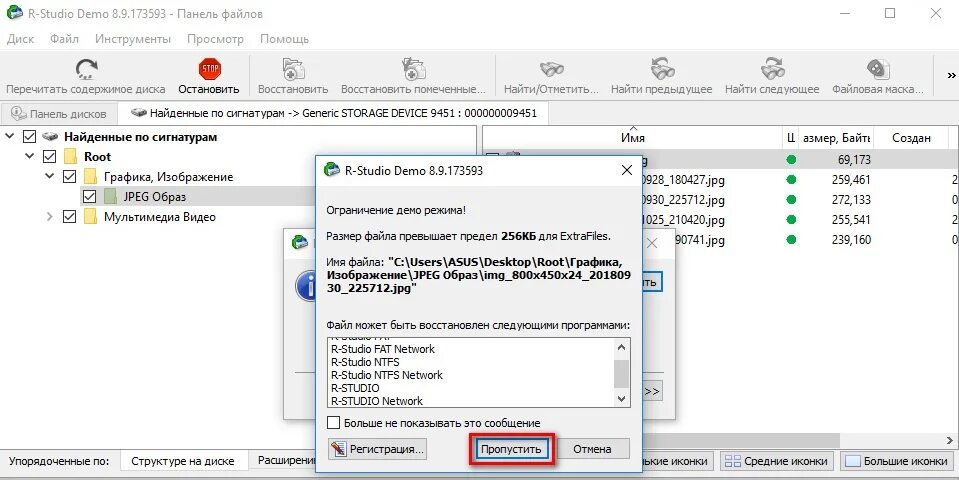
Task: Collapse the Графика, Изображение node
Action: click(50, 177)
